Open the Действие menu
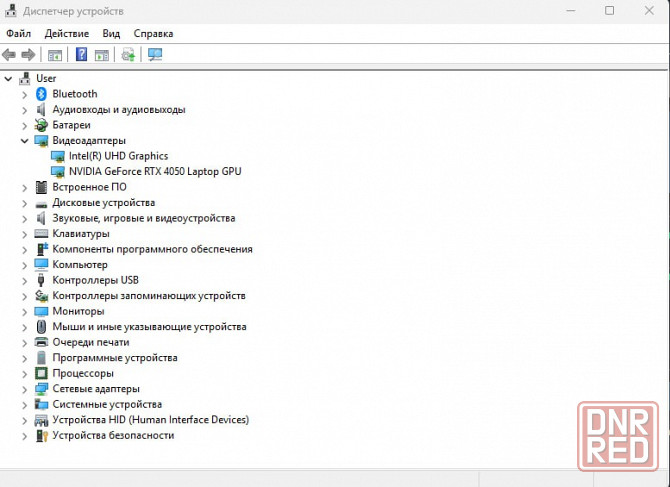 pyautogui.click(x=66, y=33)
